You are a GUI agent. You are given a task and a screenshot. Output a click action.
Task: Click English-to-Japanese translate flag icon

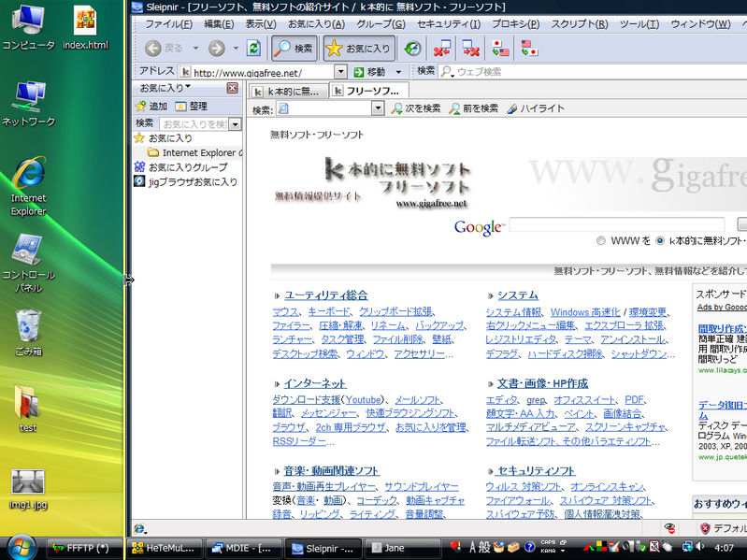(x=529, y=48)
